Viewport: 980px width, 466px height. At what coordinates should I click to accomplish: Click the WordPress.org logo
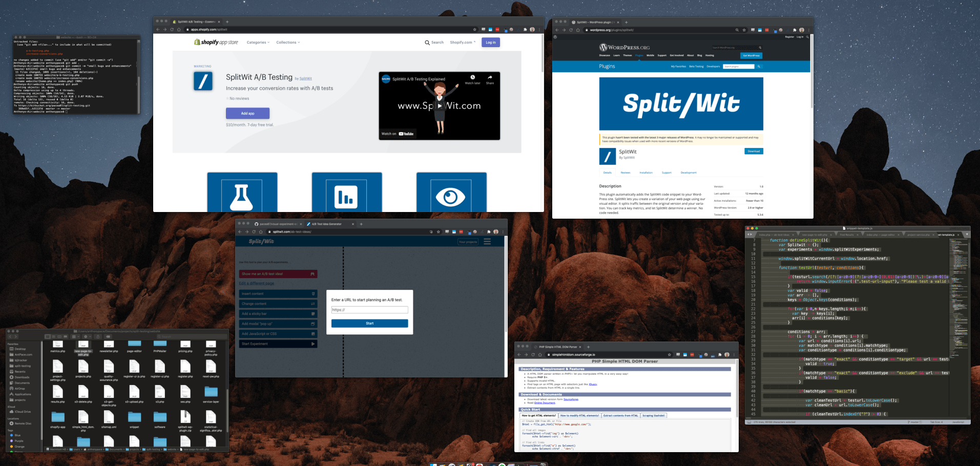[624, 48]
